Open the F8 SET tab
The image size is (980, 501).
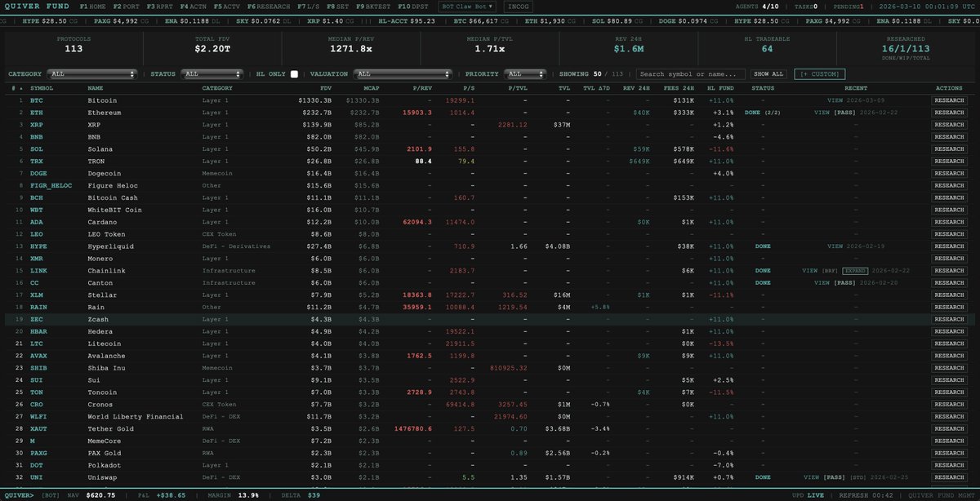tap(337, 6)
